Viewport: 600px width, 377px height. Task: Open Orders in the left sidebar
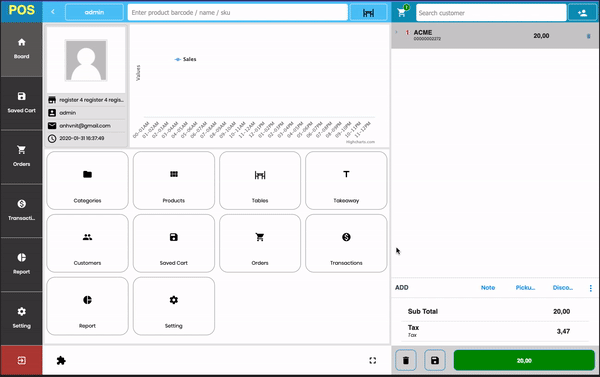(21, 156)
